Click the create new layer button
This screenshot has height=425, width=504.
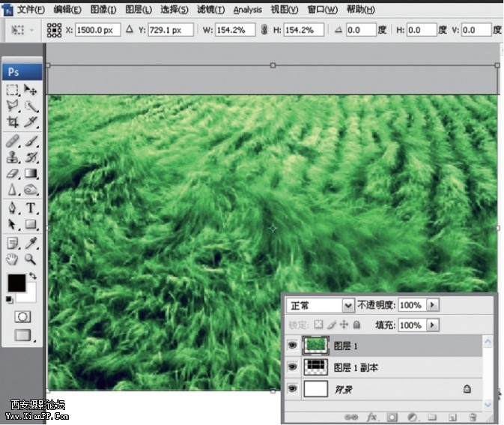pyautogui.click(x=452, y=418)
